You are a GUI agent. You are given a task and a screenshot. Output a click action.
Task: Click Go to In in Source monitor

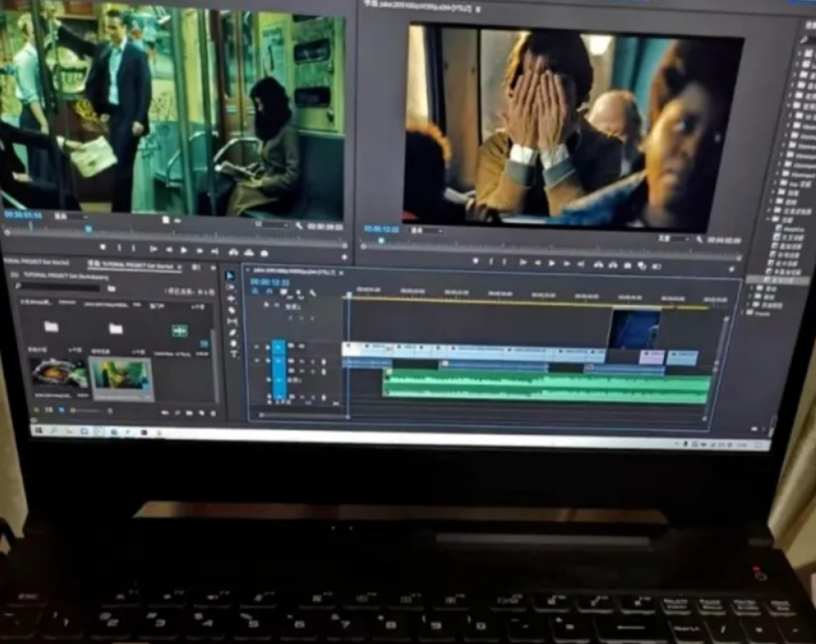(153, 249)
